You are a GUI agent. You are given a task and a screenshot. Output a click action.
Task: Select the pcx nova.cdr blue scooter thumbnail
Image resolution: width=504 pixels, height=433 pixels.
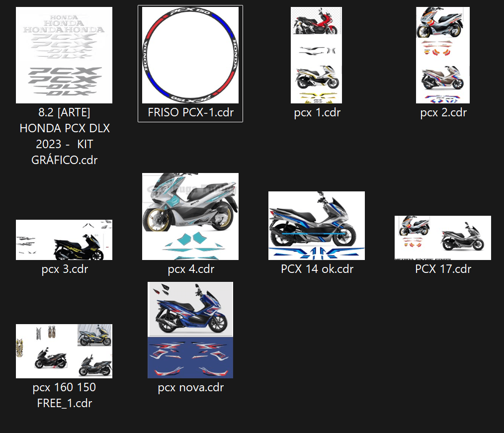[190, 330]
